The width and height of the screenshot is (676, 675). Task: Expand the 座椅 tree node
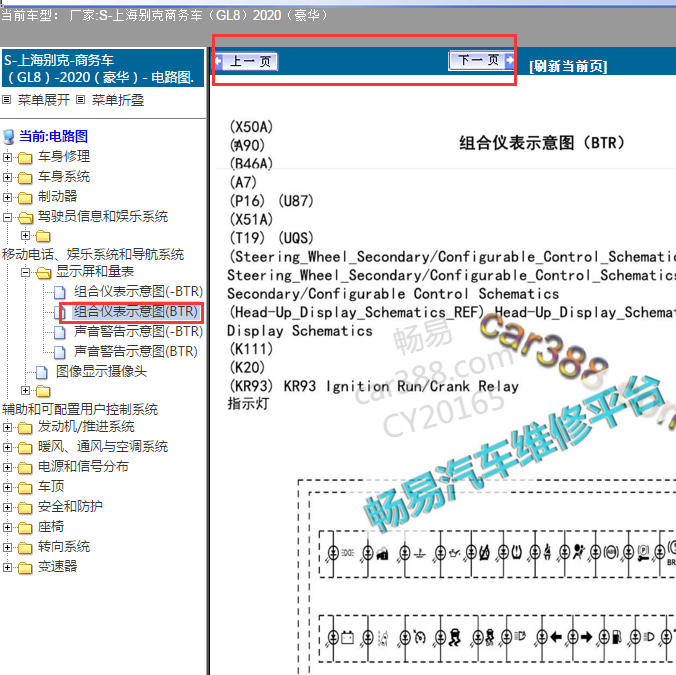pos(7,527)
